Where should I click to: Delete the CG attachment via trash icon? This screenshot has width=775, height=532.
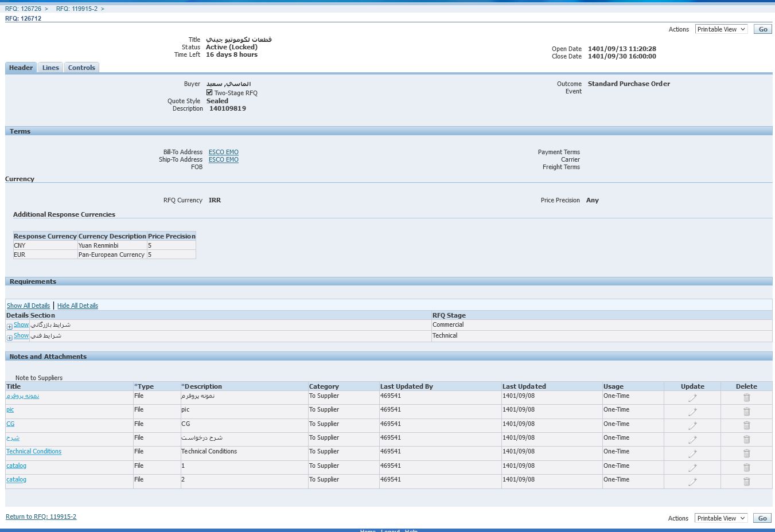click(x=746, y=425)
